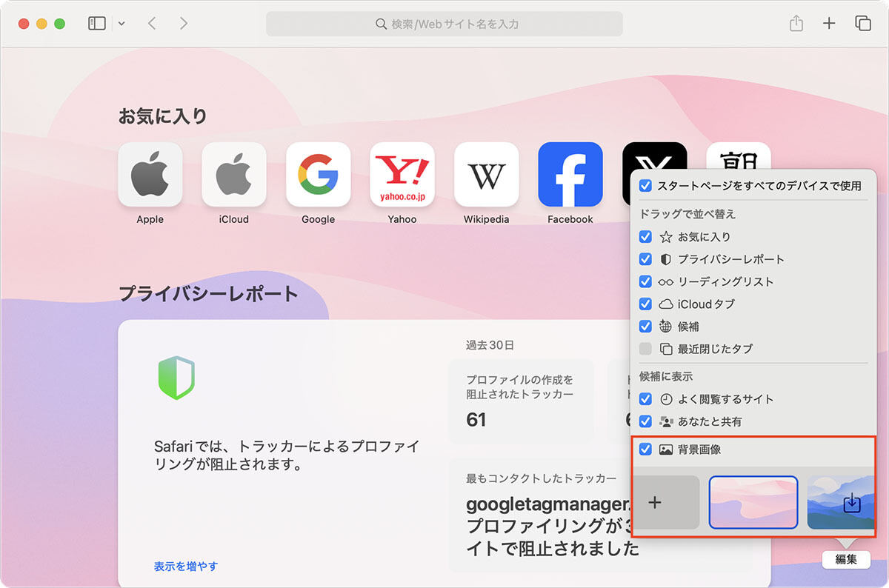Viewport: 889px width, 588px height.
Task: Uncheck the プライバシーレポート checkbox
Action: (x=645, y=259)
